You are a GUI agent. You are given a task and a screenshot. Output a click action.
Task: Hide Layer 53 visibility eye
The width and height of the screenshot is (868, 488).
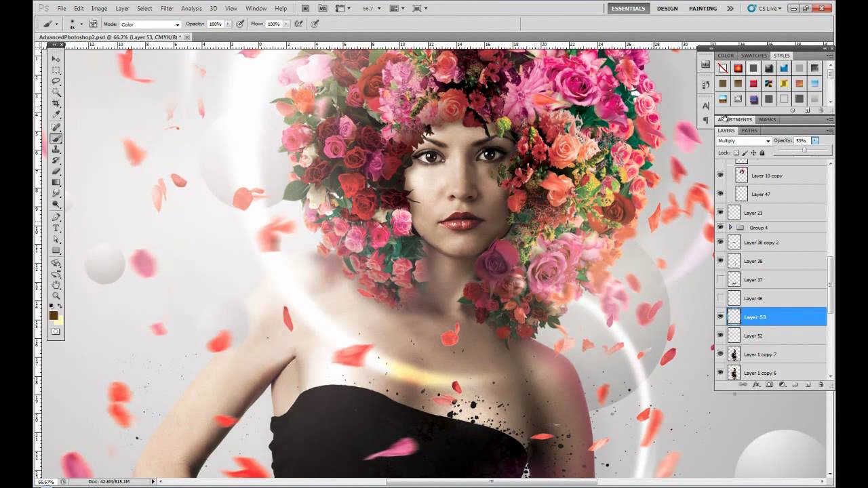(720, 317)
